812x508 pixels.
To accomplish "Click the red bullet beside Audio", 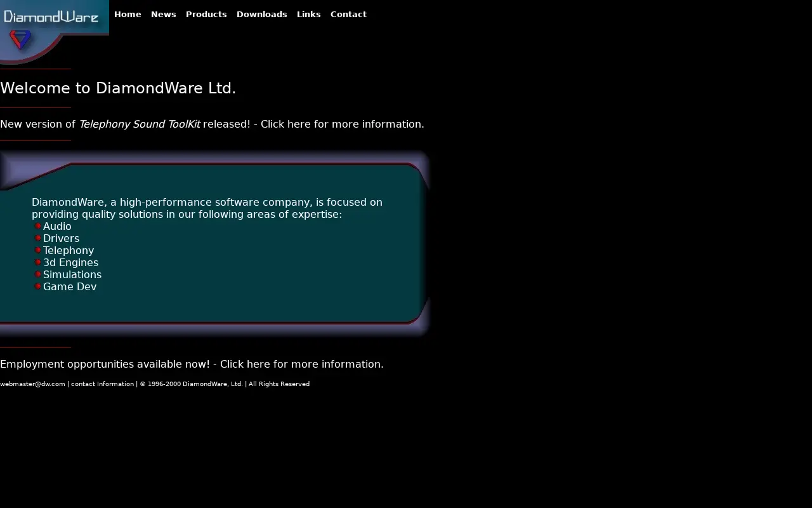I will tap(38, 226).
